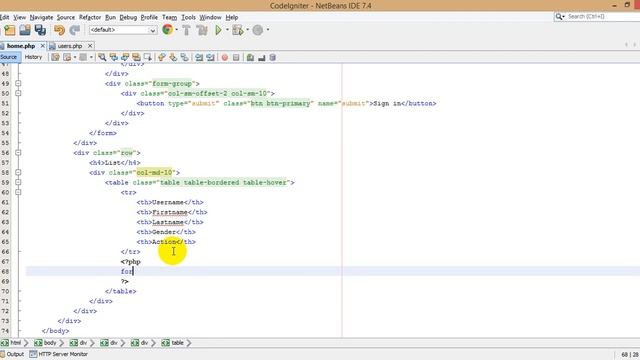
Task: Click the Find Next Occurrence icon
Action: tap(125, 58)
